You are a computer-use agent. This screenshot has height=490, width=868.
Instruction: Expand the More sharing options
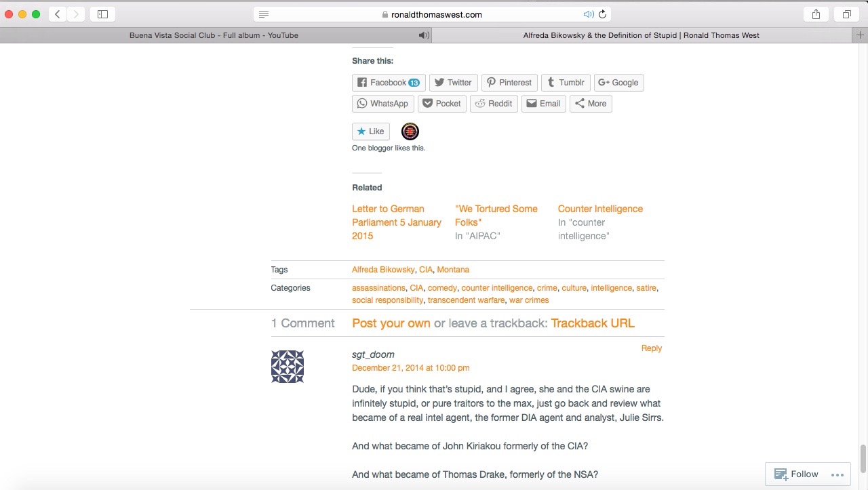coord(591,104)
